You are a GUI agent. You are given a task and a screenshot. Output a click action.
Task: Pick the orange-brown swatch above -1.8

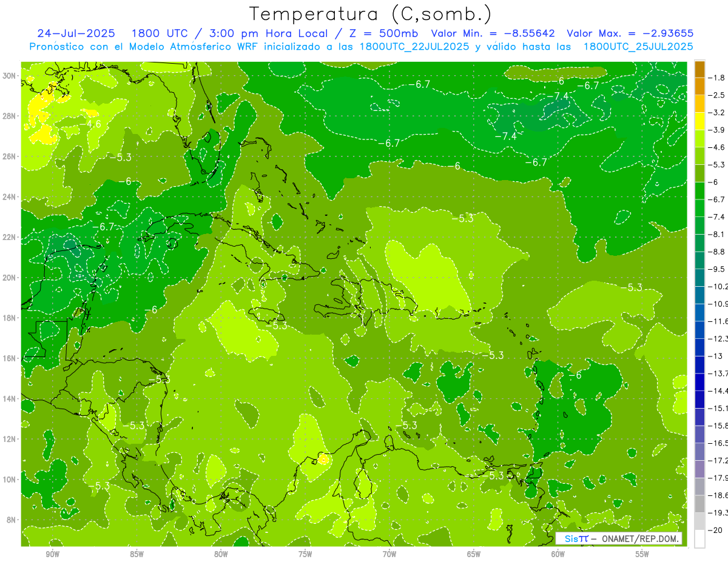(x=699, y=69)
